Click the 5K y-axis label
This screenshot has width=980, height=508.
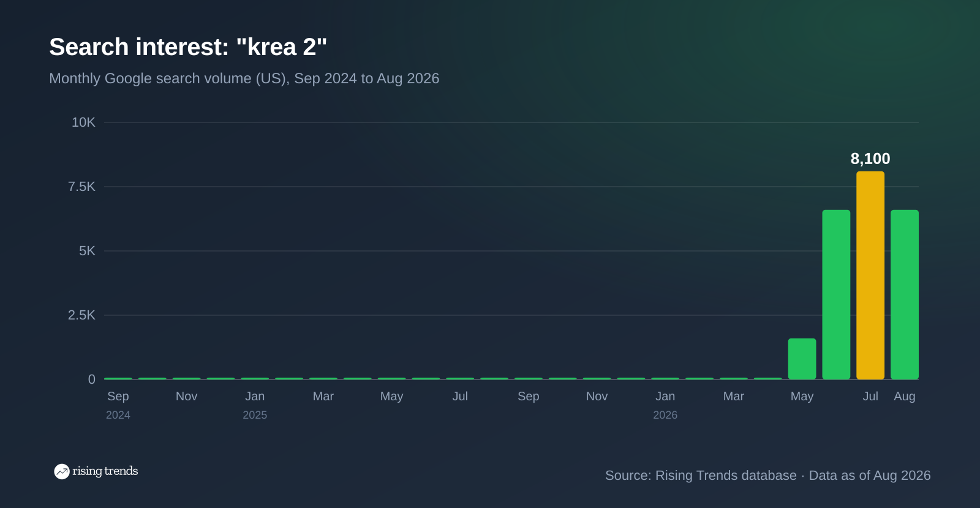(x=87, y=251)
